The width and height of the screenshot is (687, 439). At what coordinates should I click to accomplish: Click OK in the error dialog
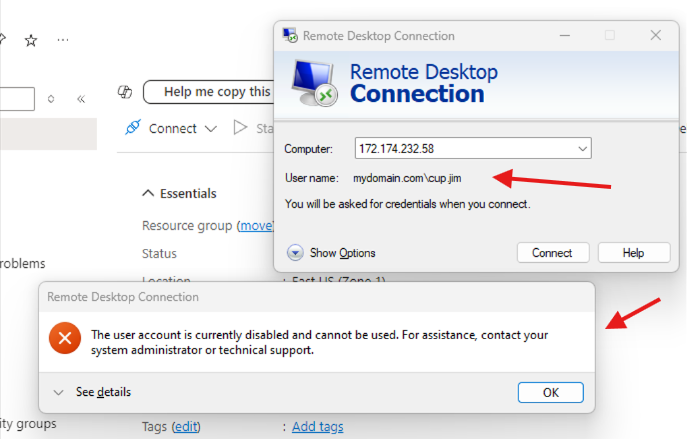coord(551,393)
